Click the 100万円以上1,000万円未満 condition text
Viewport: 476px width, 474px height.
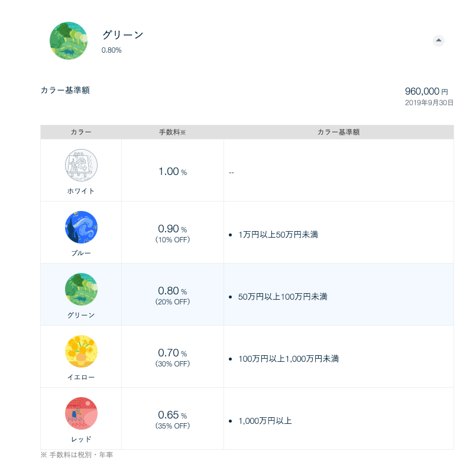[289, 359]
